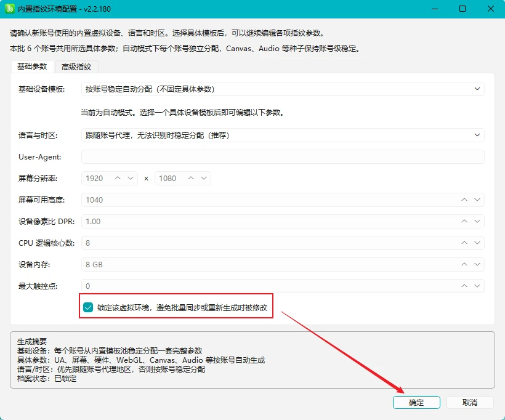Image resolution: width=505 pixels, height=420 pixels.
Task: Click the 取消 button
Action: (470, 402)
